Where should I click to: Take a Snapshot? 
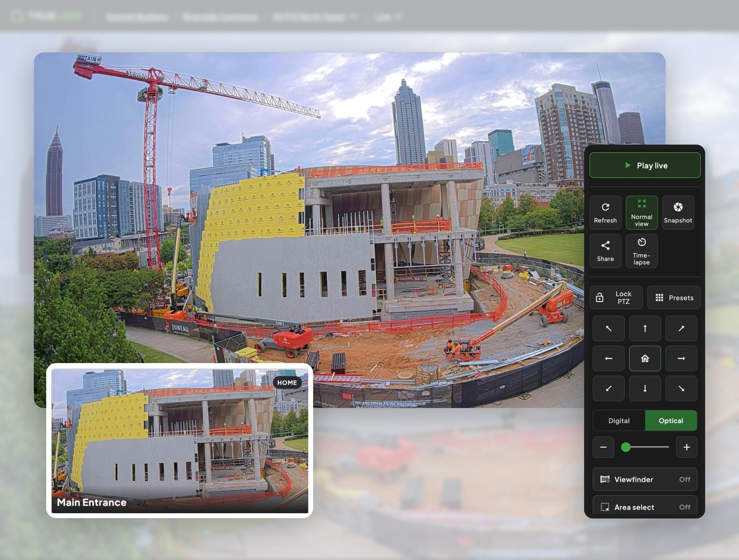(677, 213)
